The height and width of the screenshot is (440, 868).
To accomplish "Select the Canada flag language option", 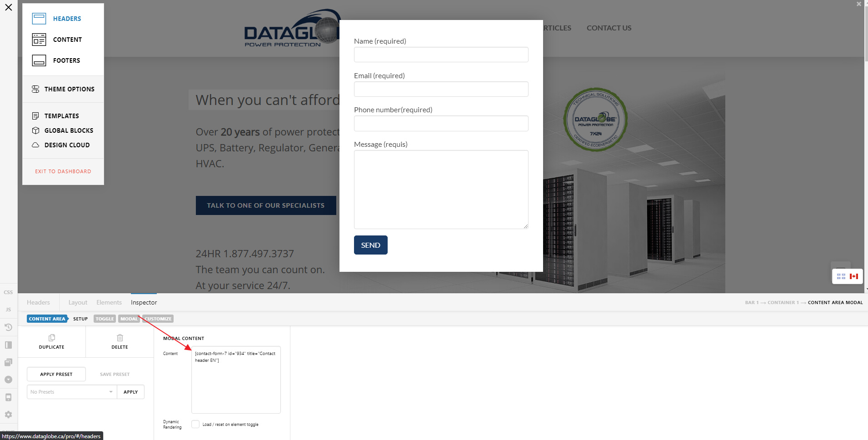I will tap(854, 276).
